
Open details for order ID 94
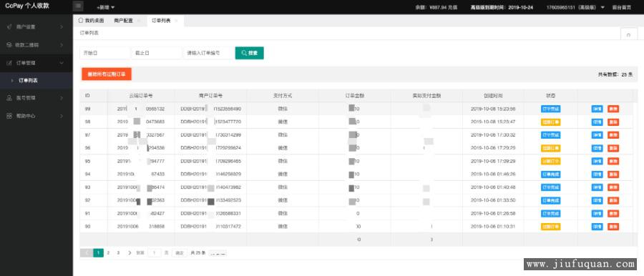click(597, 174)
